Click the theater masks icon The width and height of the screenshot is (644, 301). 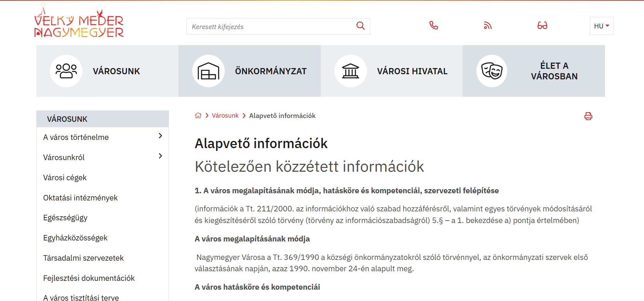tap(491, 71)
